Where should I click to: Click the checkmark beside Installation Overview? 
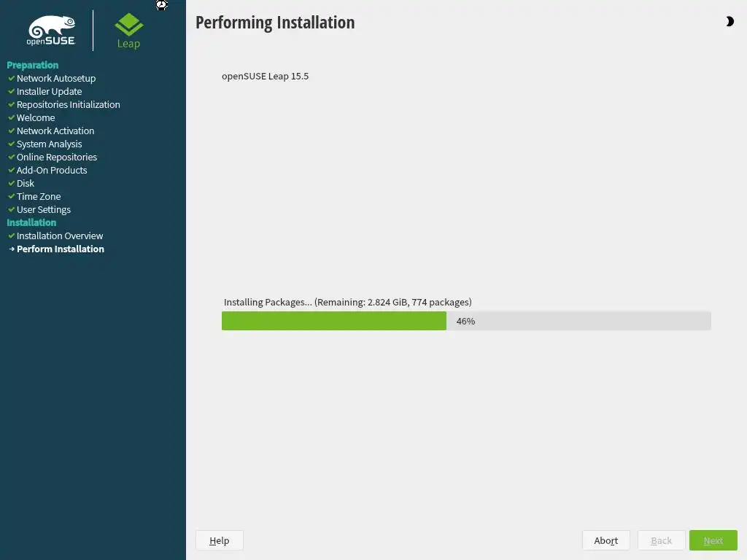tap(11, 236)
